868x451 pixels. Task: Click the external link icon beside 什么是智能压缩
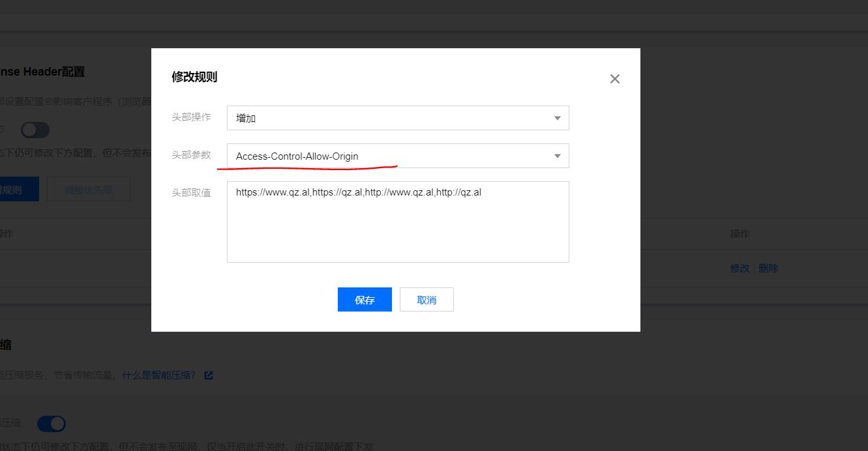(209, 375)
